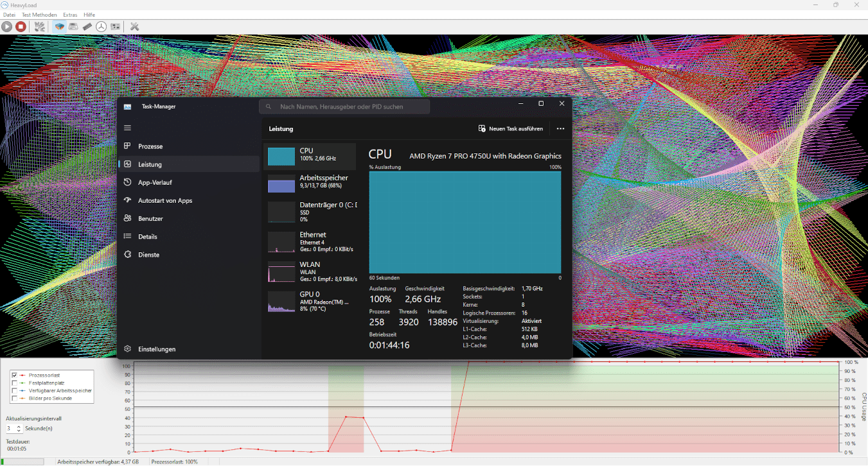Click the Basisgeschwindigkeit value 1,70 GHz
Screen dimensions: 868x466
pyautogui.click(x=532, y=289)
